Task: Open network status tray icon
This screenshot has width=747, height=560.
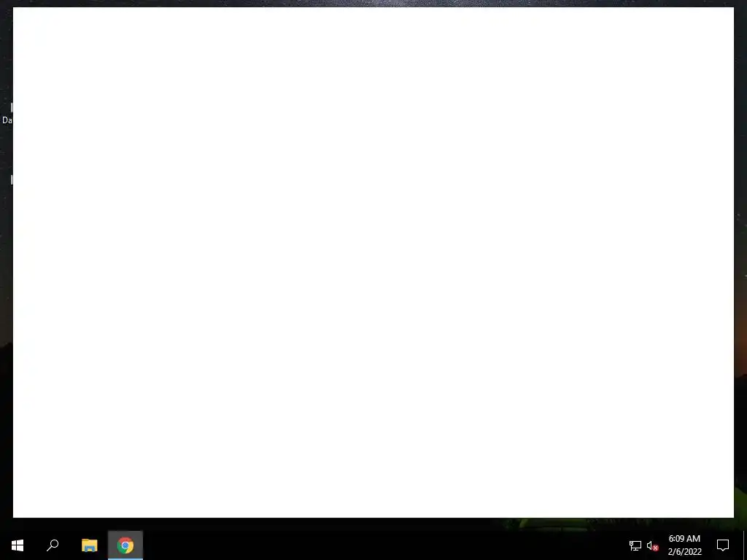Action: (635, 545)
